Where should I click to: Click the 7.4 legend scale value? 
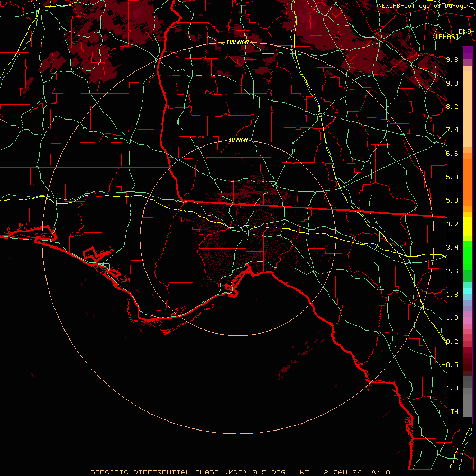(x=452, y=130)
